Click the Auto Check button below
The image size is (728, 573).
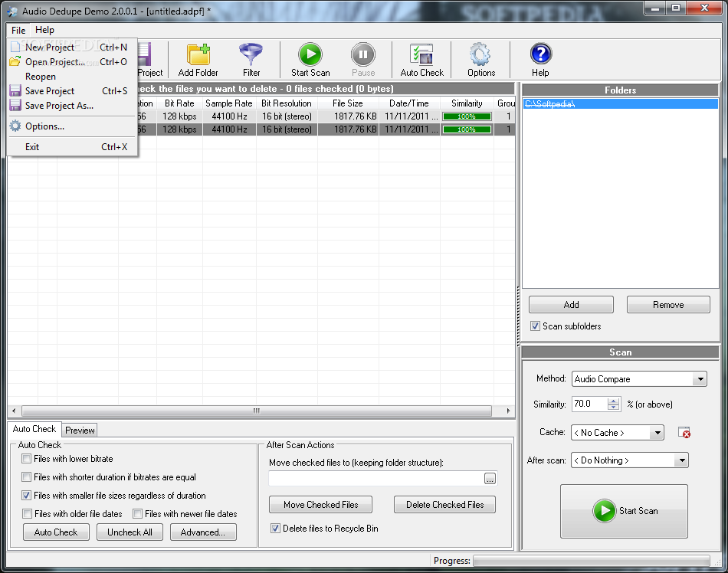coord(56,532)
